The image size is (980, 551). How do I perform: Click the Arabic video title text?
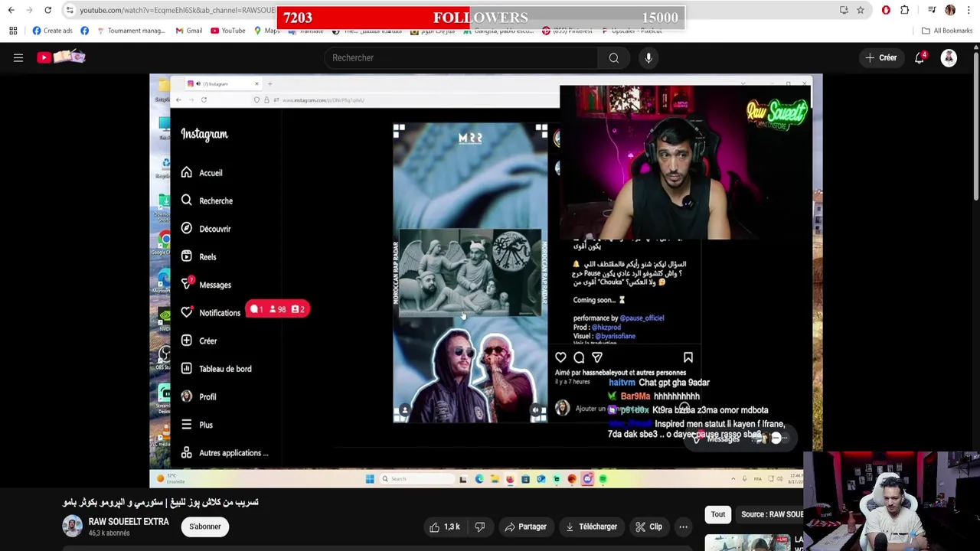(160, 502)
